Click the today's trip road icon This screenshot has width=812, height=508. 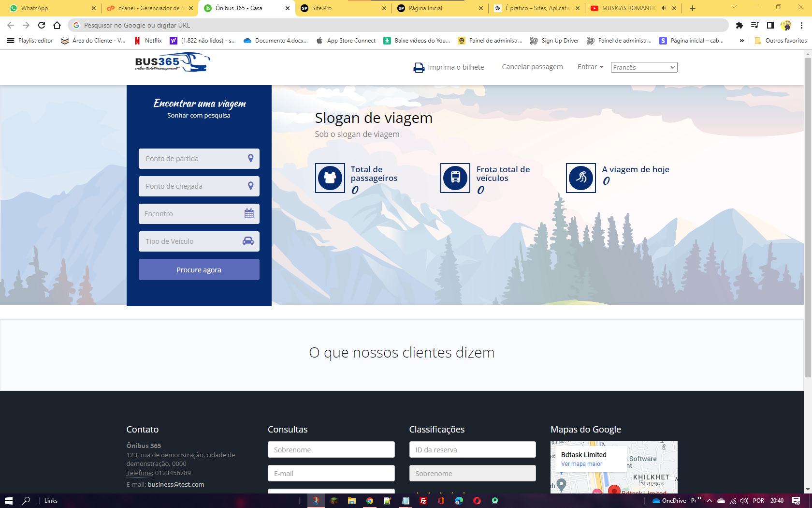point(581,178)
